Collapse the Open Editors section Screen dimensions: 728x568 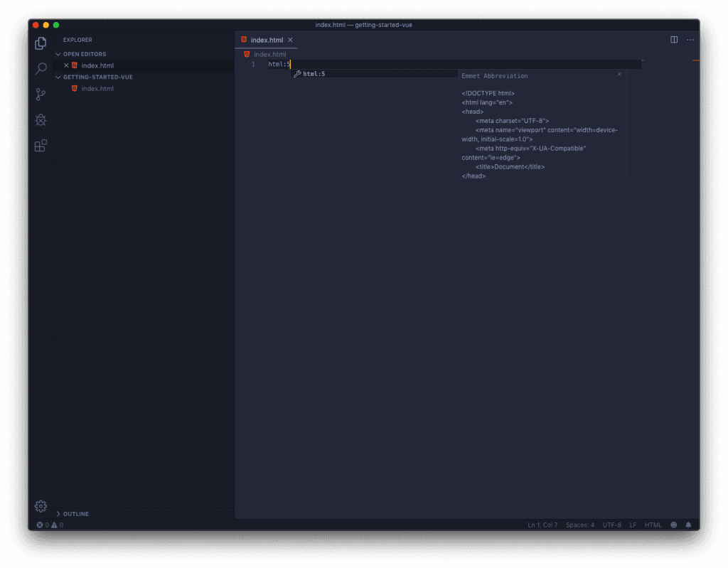coord(58,54)
